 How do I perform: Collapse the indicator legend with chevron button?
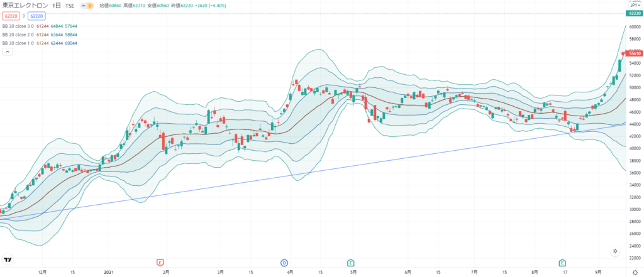pos(8,52)
